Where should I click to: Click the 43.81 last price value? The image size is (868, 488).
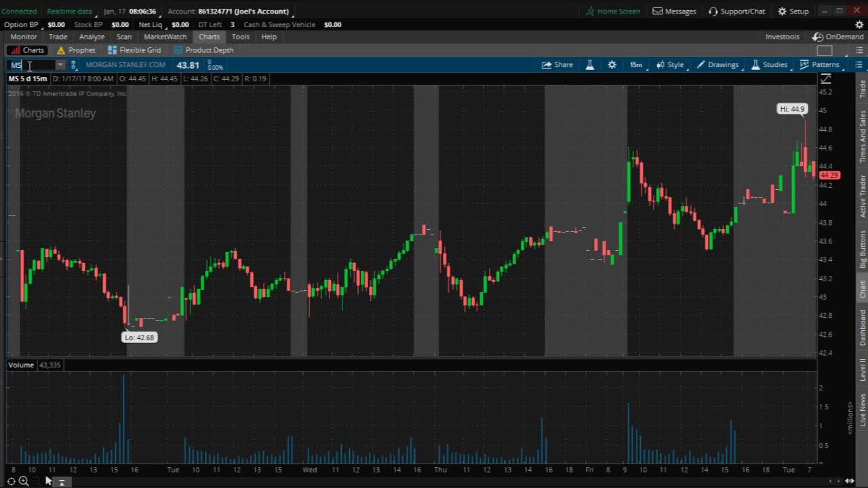[188, 65]
